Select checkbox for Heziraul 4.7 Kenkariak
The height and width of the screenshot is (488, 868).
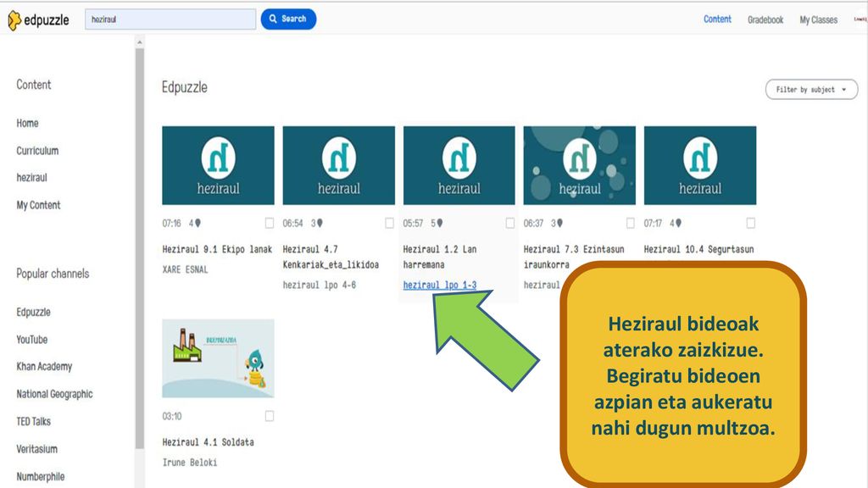pyautogui.click(x=389, y=223)
